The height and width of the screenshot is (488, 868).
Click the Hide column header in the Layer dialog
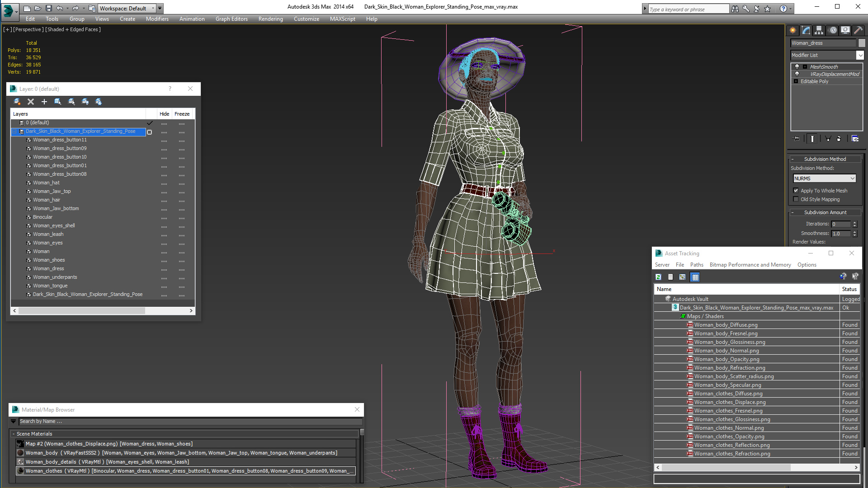pyautogui.click(x=164, y=114)
